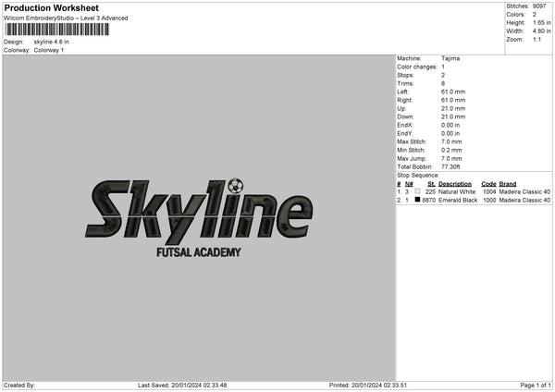Screen dimensions: 555x392
Task: Click the Stitches value 9097
Action: [539, 6]
